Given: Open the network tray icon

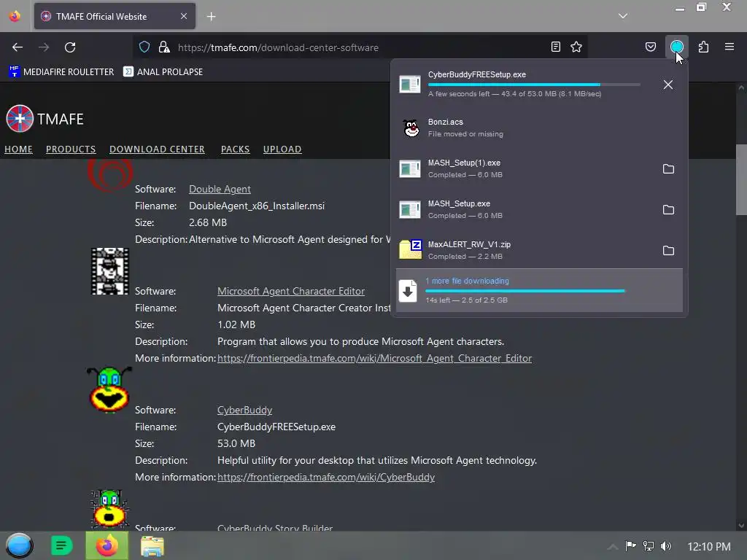Looking at the screenshot, I should (649, 545).
